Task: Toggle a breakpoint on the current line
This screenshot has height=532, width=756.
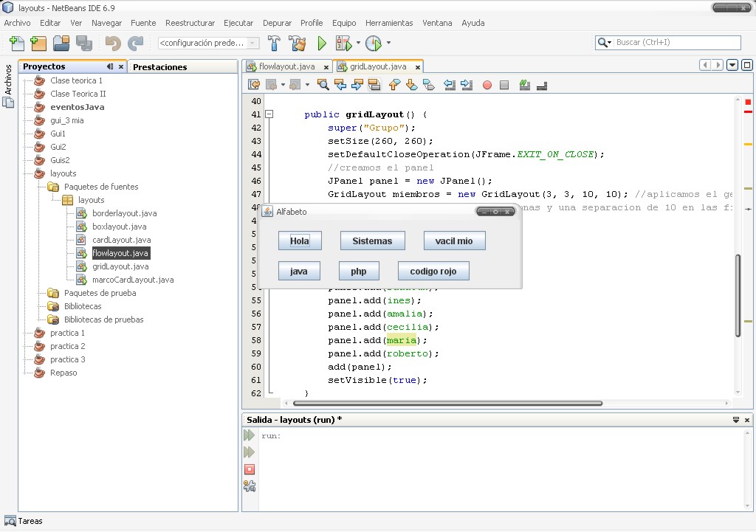Action: coord(486,84)
